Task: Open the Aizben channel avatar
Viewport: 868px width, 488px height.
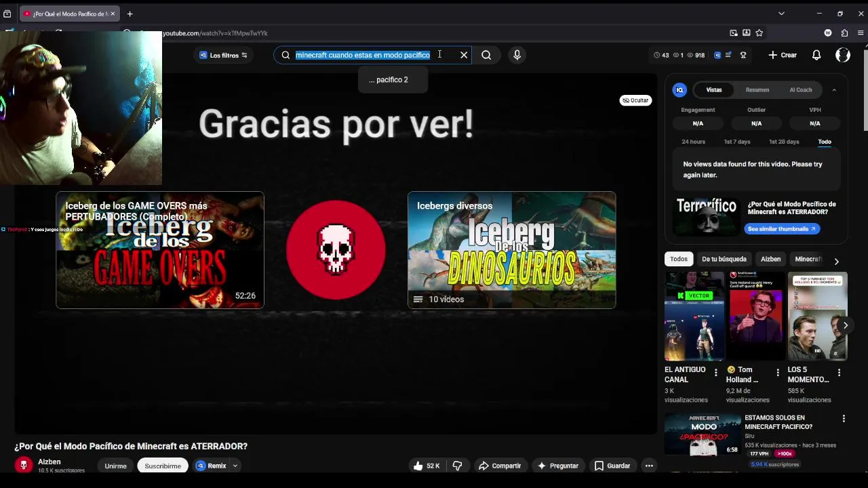Action: (24, 465)
